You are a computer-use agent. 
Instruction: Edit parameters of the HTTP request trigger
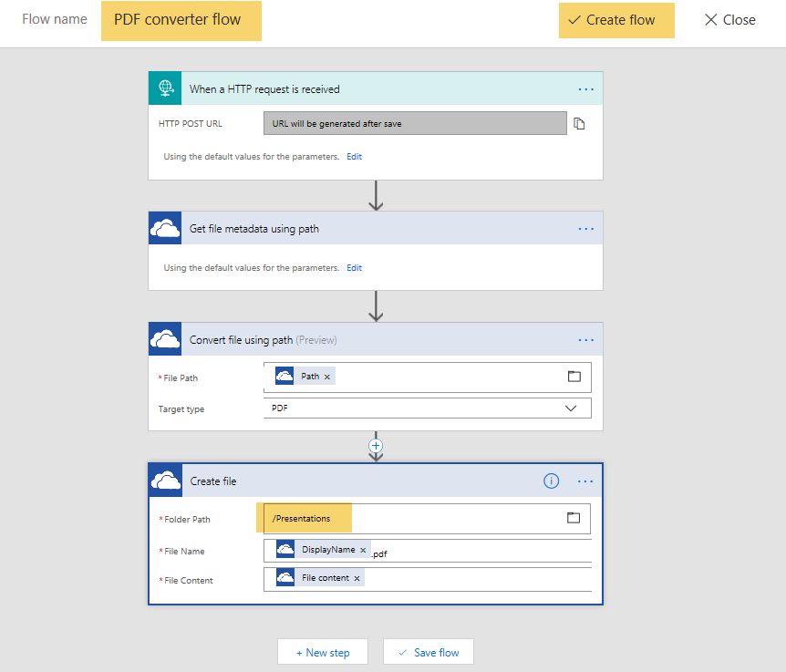[354, 156]
